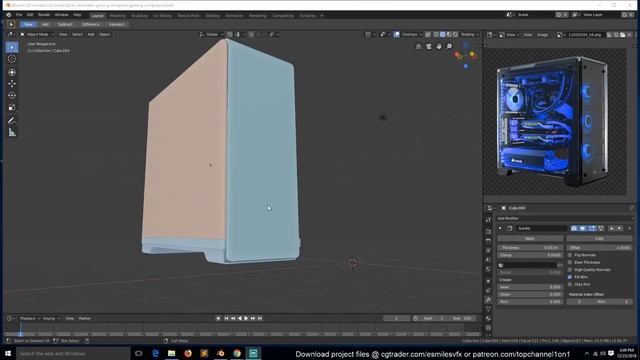Open the viewport Add menu
Screen dimensions: 640x360
click(x=91, y=35)
